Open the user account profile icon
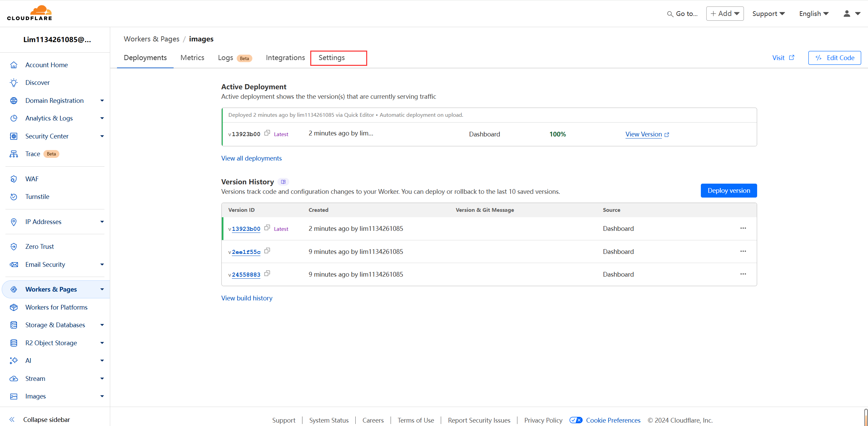868x426 pixels. pyautogui.click(x=847, y=14)
